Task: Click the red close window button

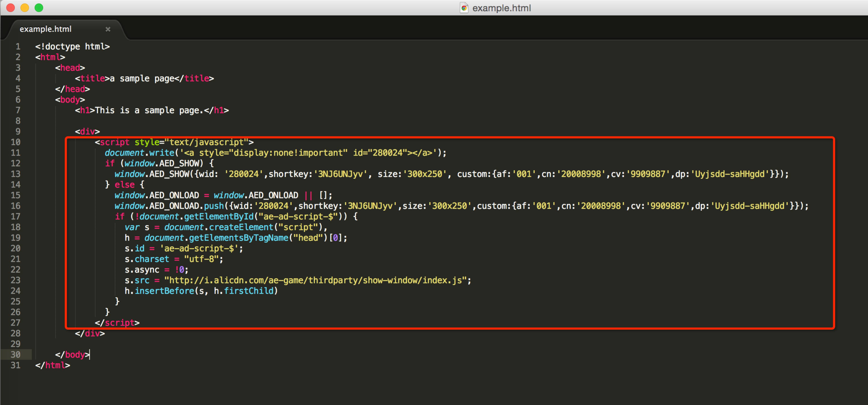Action: 11,8
